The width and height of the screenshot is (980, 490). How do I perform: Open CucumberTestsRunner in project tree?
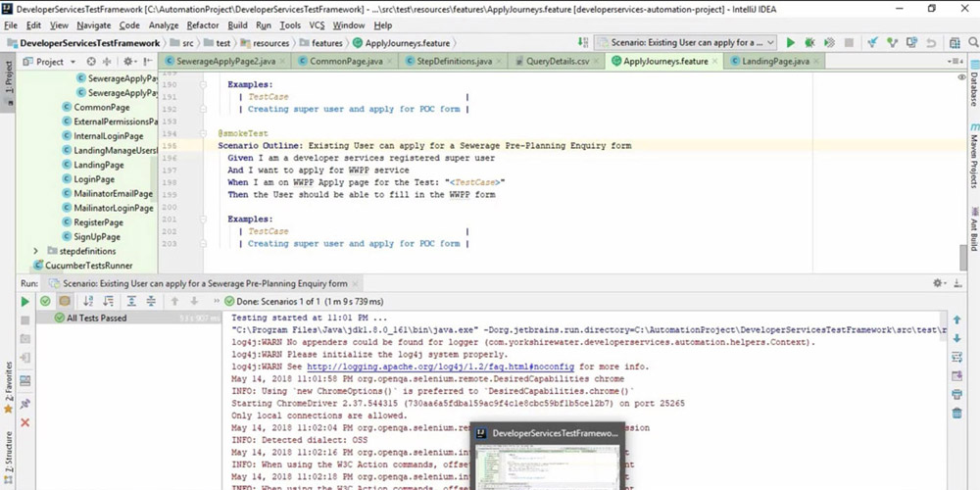86,265
